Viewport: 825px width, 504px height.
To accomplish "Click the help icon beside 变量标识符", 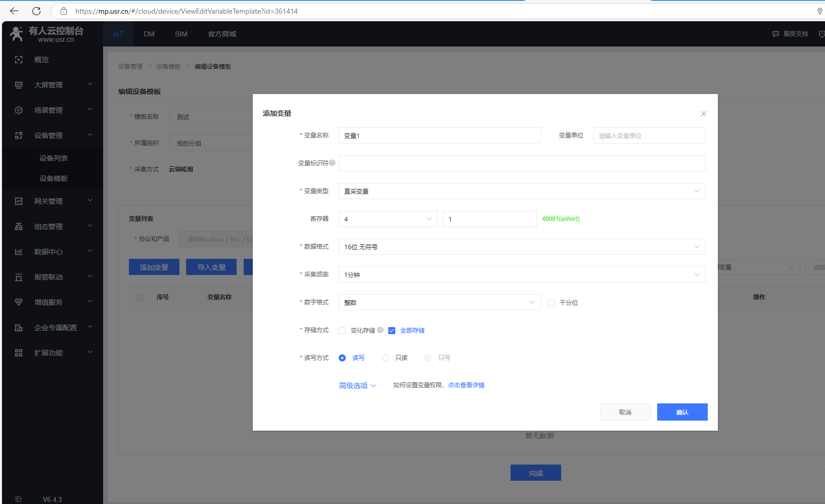I will click(x=332, y=163).
